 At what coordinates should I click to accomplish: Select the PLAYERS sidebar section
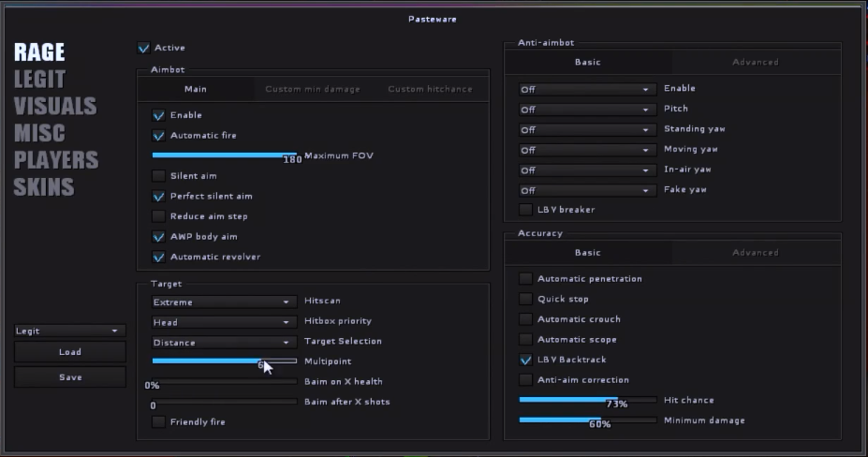[55, 159]
